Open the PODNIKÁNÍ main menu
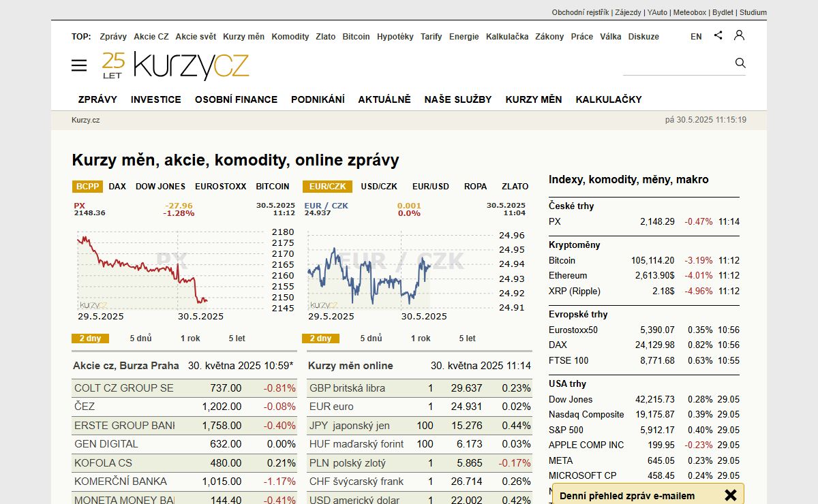Screen dimensions: 818x504 tap(318, 99)
